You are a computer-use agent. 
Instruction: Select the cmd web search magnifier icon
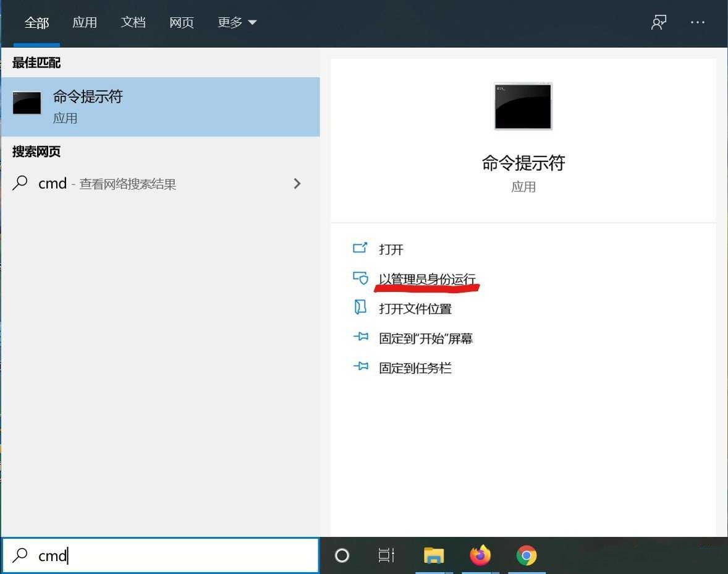pyautogui.click(x=19, y=183)
